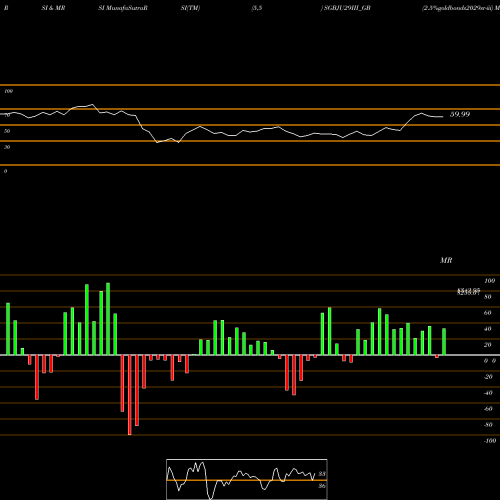The image size is (500, 500).
Task: Click the MR axis label 100
Action: pos(490,281)
